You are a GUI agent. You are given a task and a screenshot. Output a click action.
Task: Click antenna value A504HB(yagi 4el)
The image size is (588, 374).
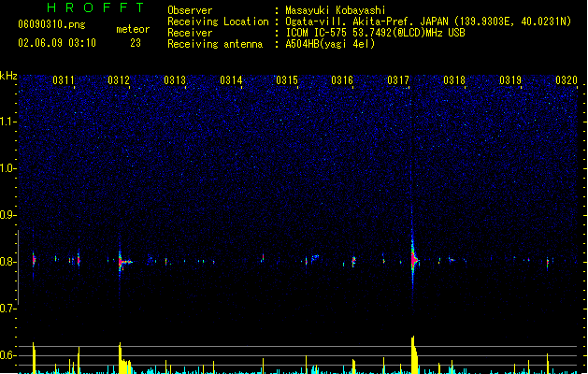click(x=330, y=44)
